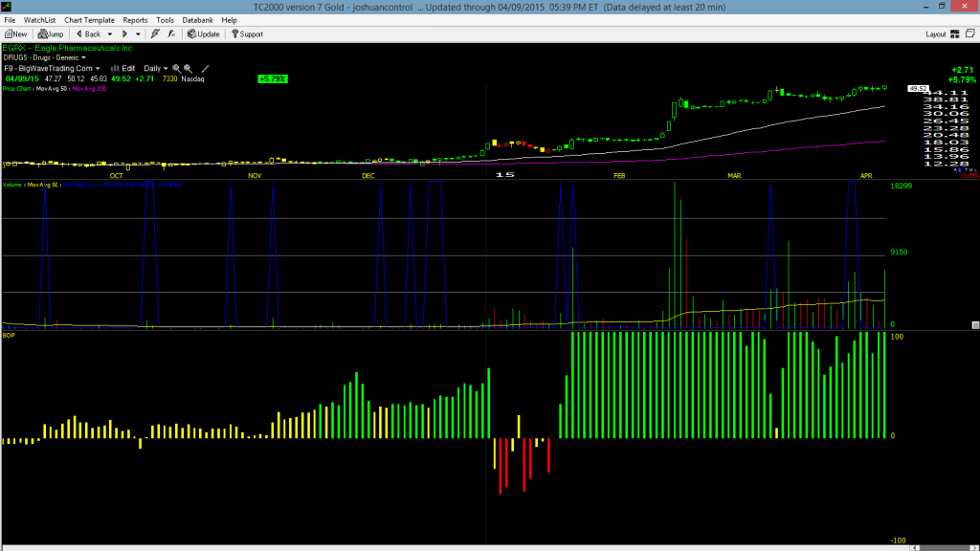Image resolution: width=980 pixels, height=551 pixels.
Task: Change the Daily time frame dropdown
Action: pos(156,69)
